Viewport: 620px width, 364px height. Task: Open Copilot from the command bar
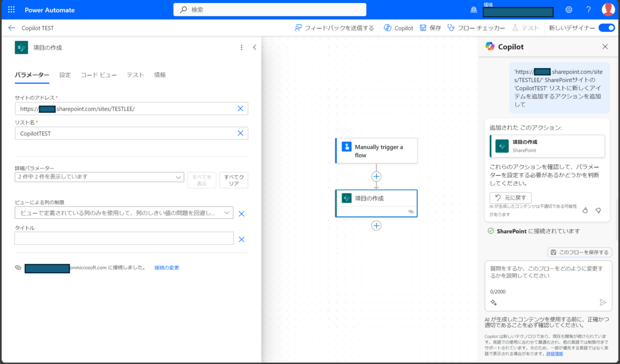pyautogui.click(x=398, y=28)
